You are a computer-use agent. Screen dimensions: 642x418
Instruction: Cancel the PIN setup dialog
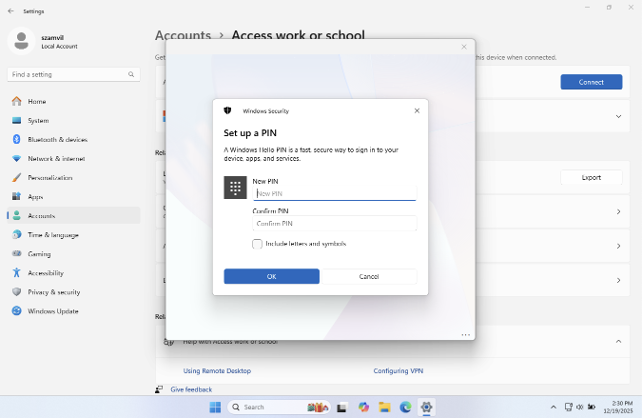point(369,276)
